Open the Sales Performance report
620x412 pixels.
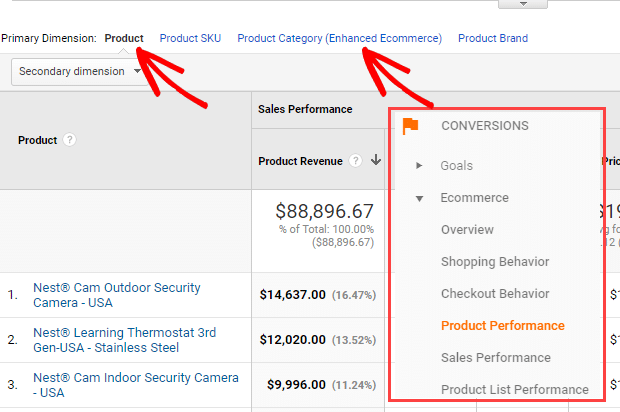[x=495, y=358]
